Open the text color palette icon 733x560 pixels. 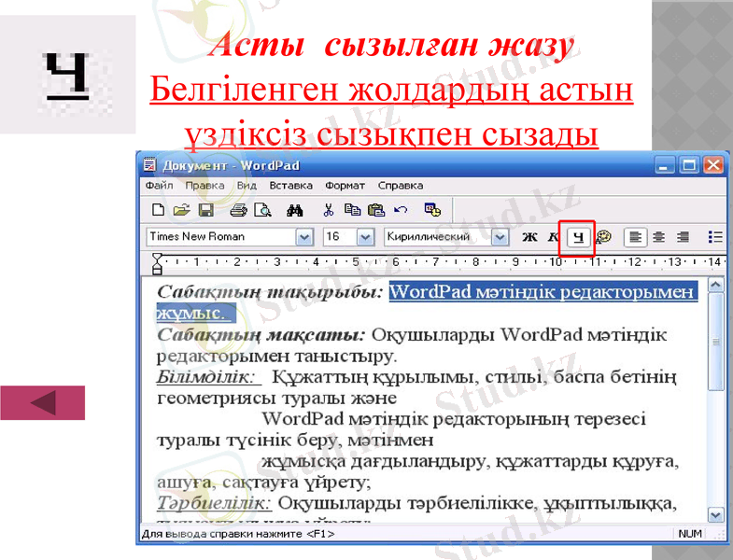click(603, 237)
